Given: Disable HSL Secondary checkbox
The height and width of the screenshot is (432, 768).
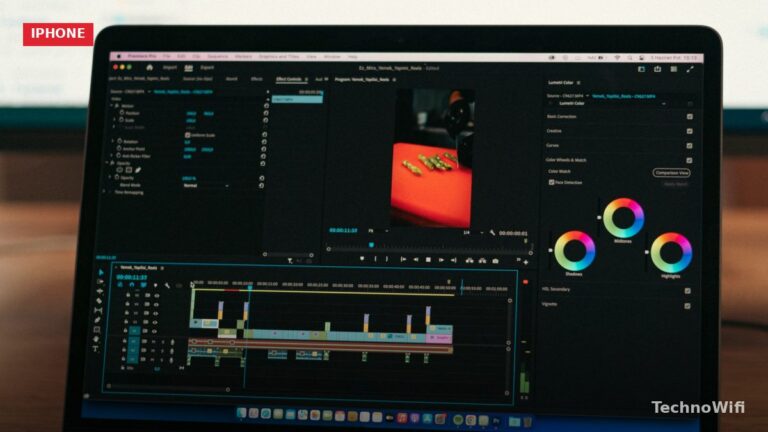Looking at the screenshot, I should coord(688,291).
